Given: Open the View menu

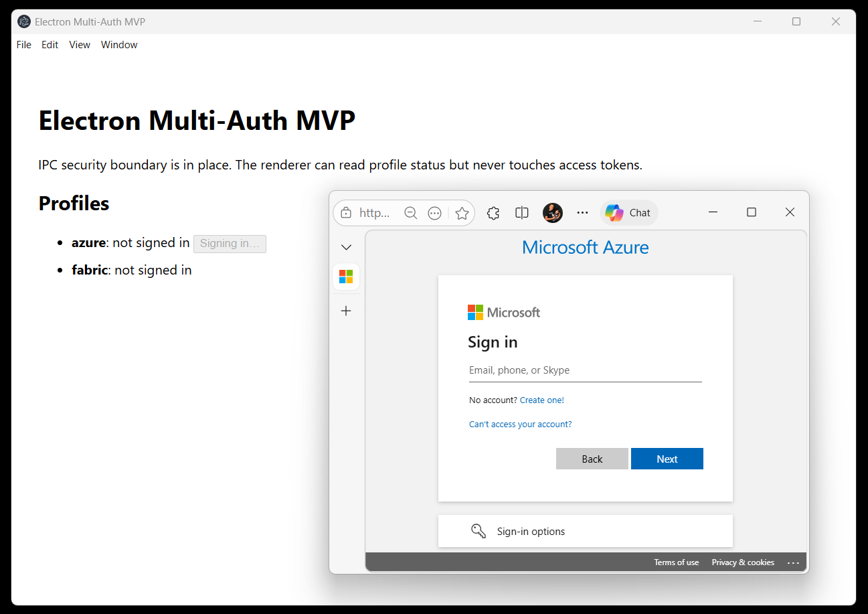Looking at the screenshot, I should tap(80, 45).
